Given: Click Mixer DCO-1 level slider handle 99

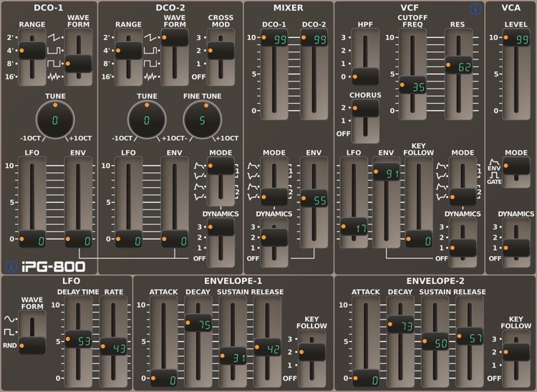Looking at the screenshot, I should (x=274, y=38).
